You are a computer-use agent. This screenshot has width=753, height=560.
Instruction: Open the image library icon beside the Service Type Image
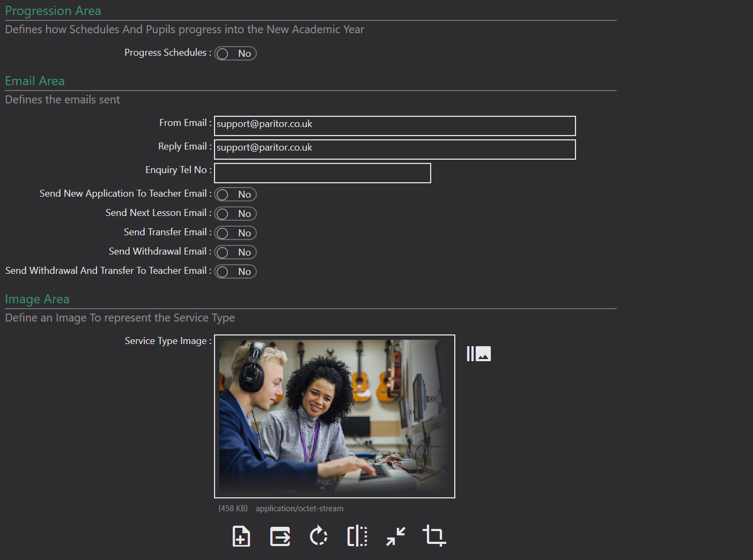pyautogui.click(x=478, y=354)
